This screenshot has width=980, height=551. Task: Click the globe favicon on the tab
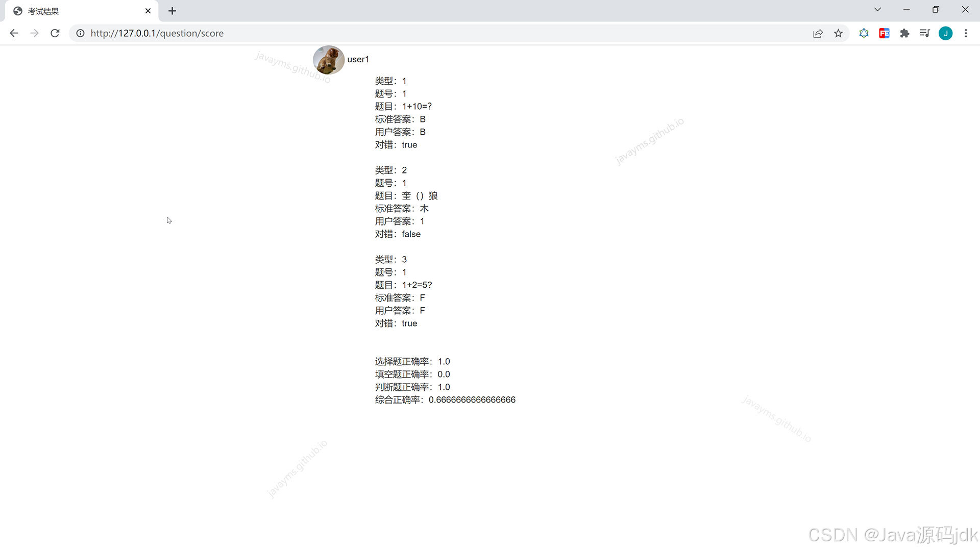point(18,11)
